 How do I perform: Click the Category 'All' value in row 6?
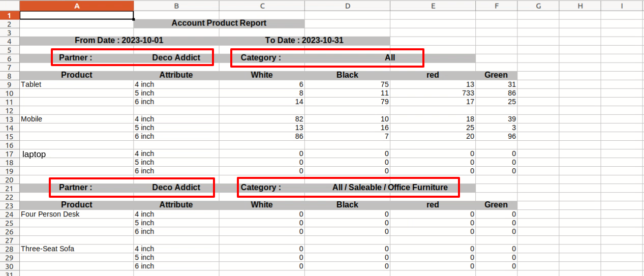click(390, 58)
